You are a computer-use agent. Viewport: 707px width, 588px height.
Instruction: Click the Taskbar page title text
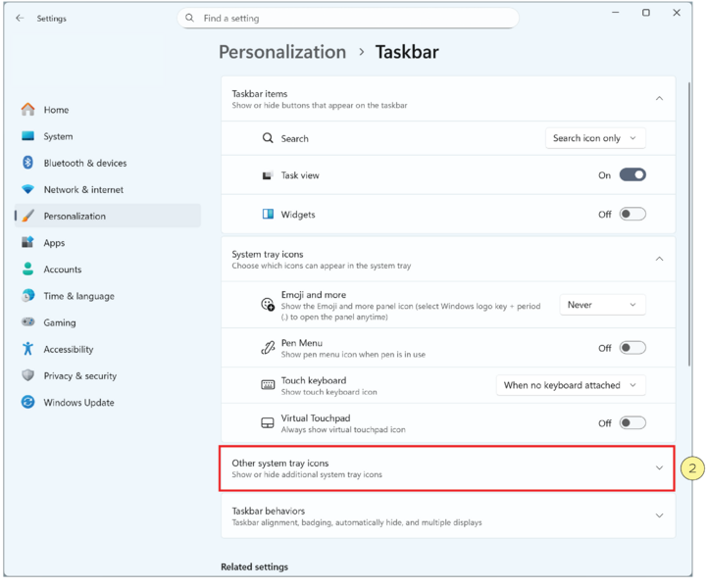[407, 52]
